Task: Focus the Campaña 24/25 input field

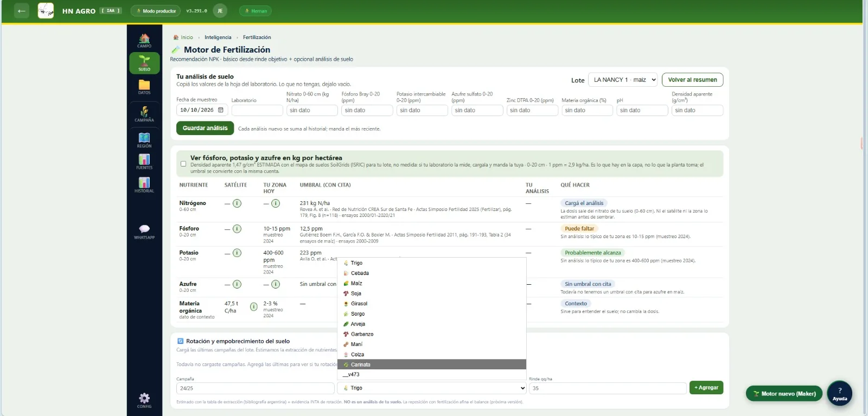Action: coord(255,388)
